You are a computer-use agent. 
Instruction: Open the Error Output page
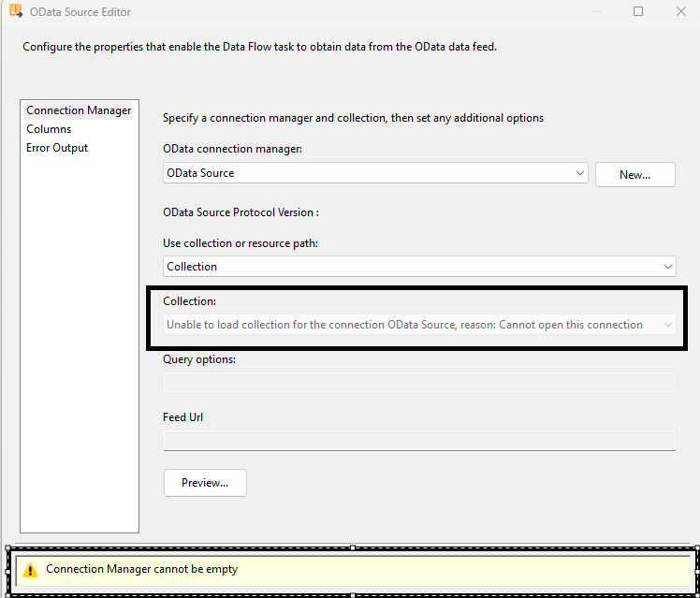point(57,148)
